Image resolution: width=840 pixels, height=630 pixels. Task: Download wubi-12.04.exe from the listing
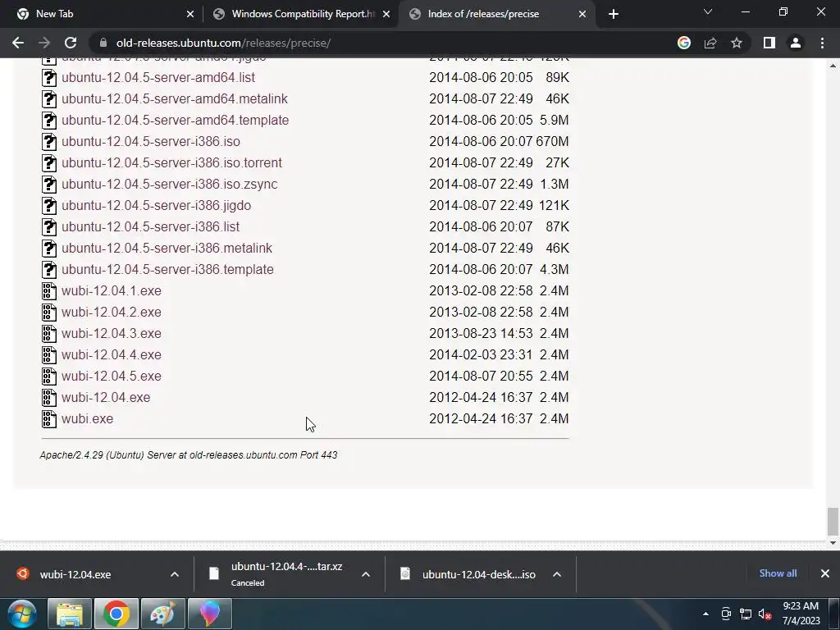click(x=106, y=398)
